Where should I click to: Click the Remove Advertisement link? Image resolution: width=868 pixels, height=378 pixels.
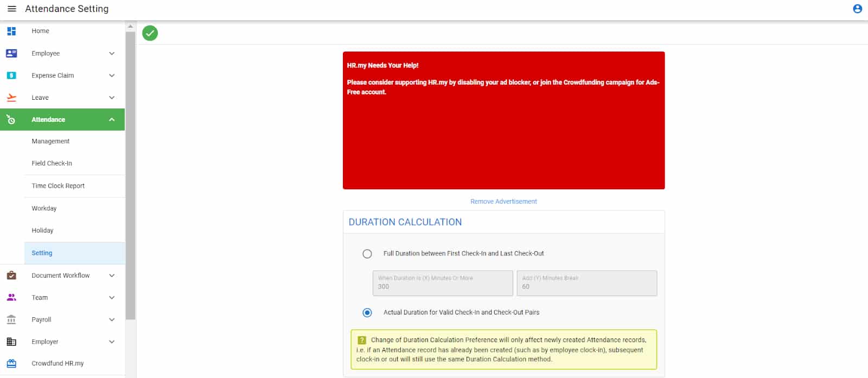click(503, 201)
